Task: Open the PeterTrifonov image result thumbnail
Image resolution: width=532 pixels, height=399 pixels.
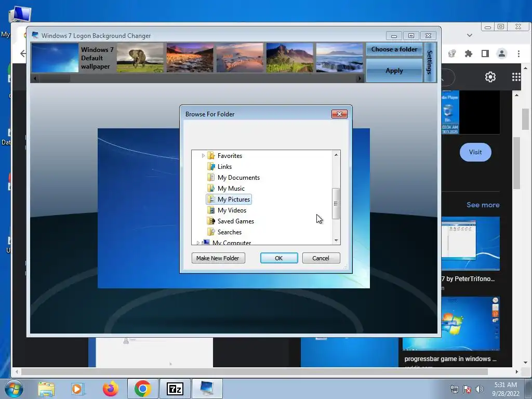Action: click(x=470, y=243)
